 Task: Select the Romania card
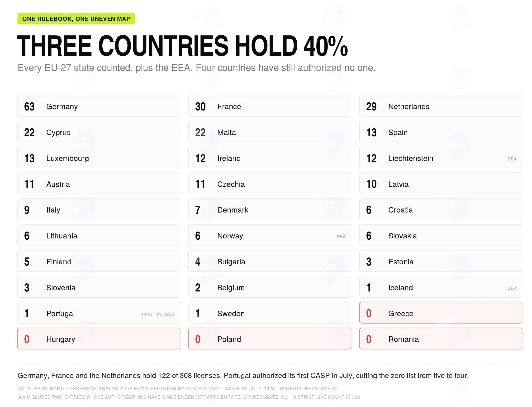(441, 339)
